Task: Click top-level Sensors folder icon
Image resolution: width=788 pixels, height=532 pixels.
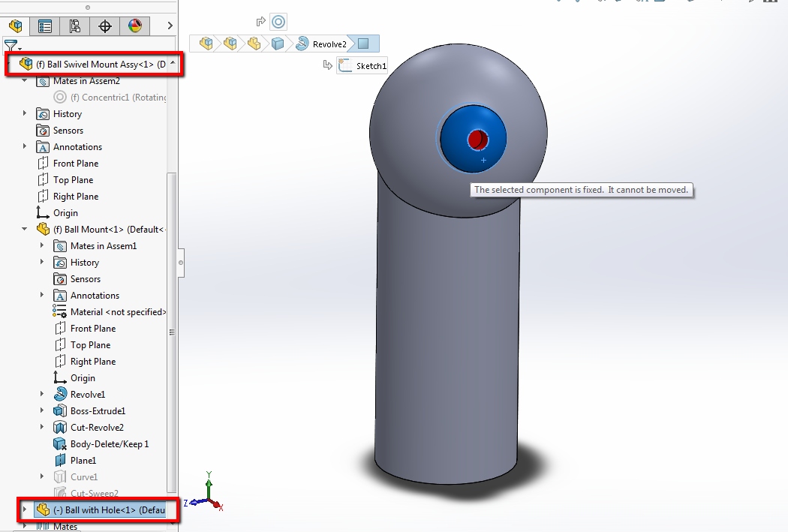Action: coord(43,131)
